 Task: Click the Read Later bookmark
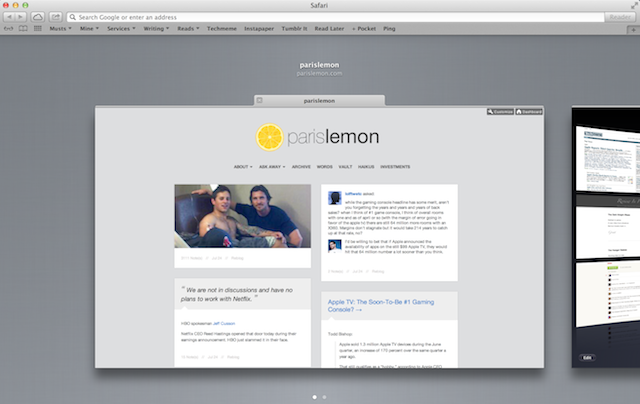click(329, 29)
